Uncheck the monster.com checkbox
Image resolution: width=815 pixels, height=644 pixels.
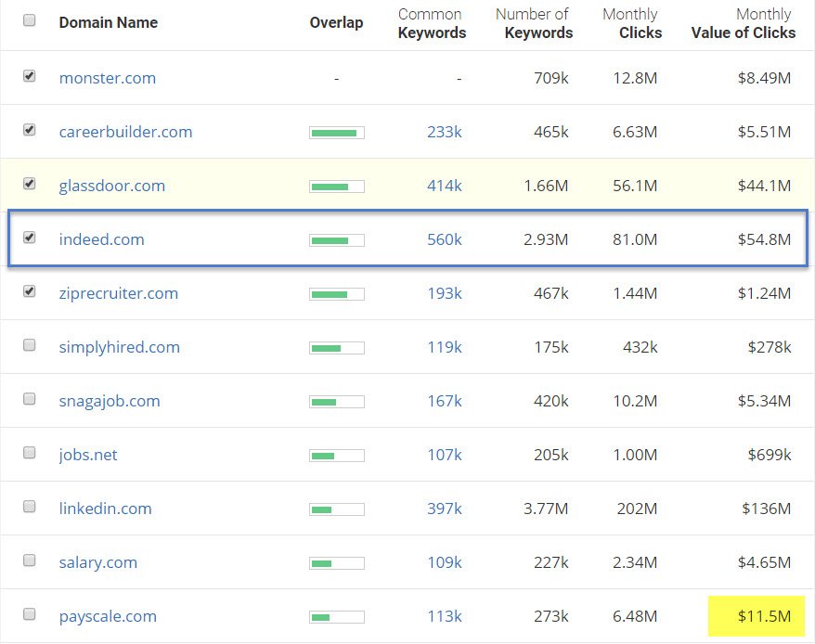[30, 76]
